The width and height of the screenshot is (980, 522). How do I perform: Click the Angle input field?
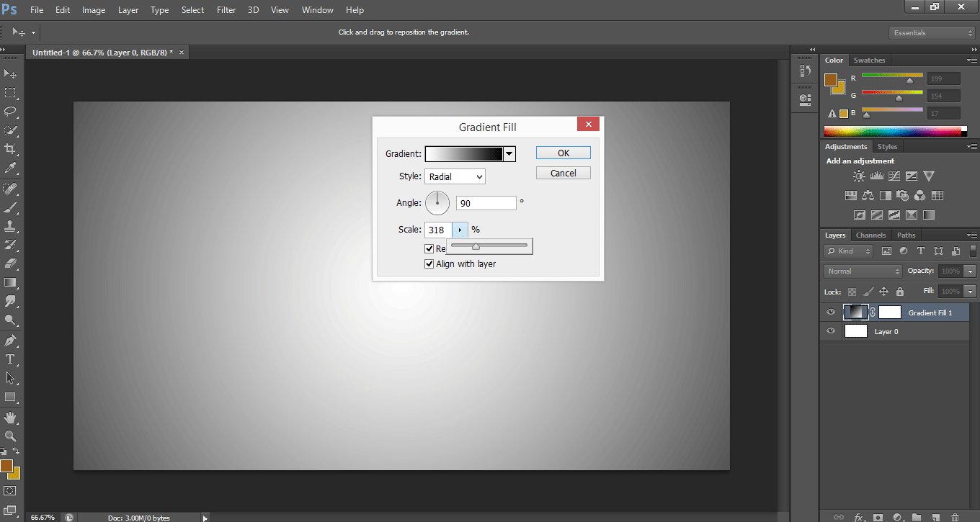click(x=486, y=203)
